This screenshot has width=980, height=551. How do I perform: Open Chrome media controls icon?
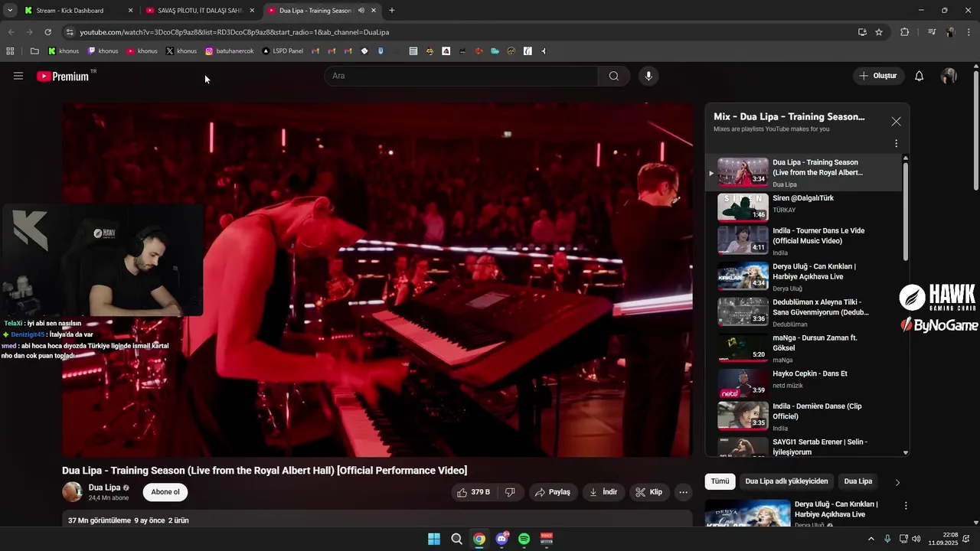coord(932,32)
